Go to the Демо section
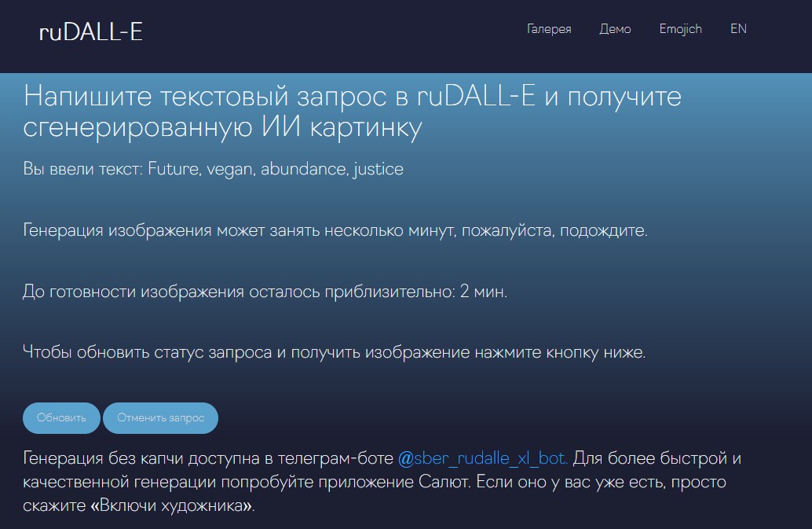Viewport: 812px width, 529px height. coord(615,29)
